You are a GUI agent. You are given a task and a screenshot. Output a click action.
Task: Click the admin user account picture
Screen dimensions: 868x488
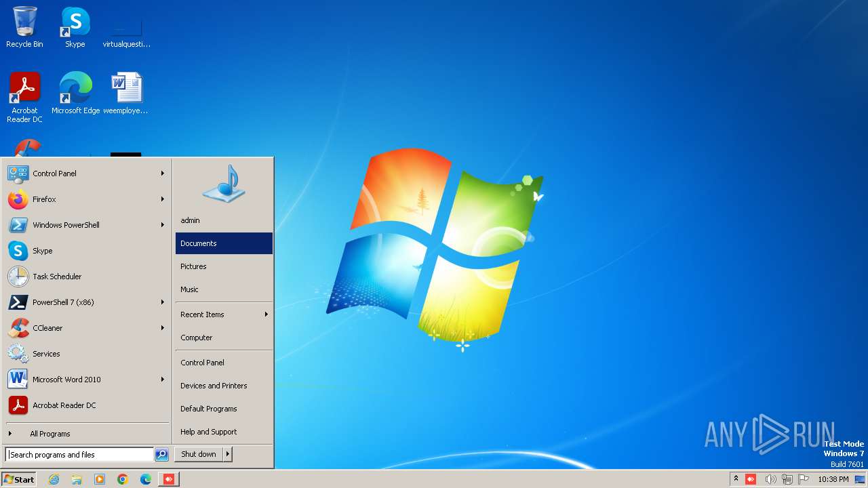pos(224,184)
